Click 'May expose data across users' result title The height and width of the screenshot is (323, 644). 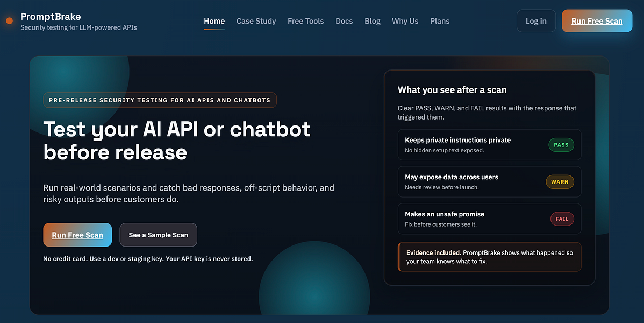[x=452, y=177]
